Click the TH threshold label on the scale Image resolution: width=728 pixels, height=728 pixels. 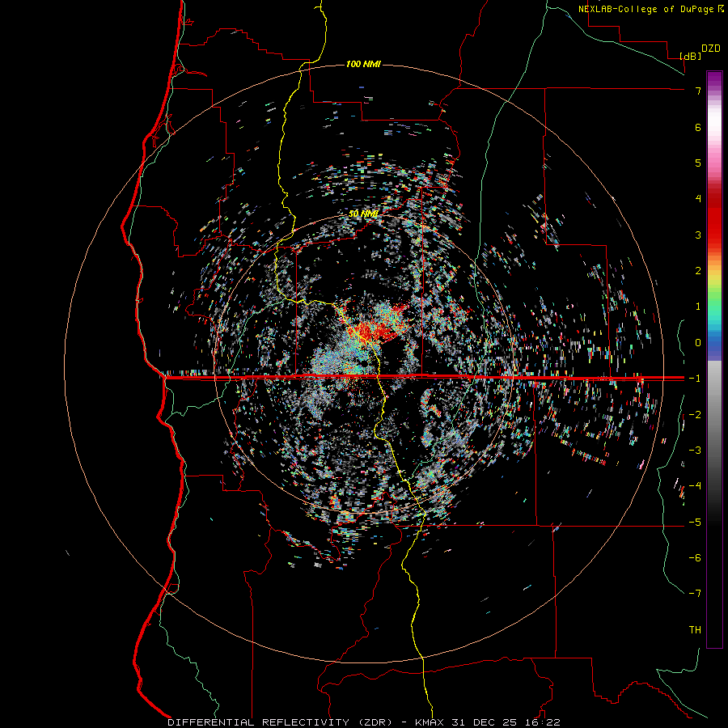pyautogui.click(x=695, y=630)
